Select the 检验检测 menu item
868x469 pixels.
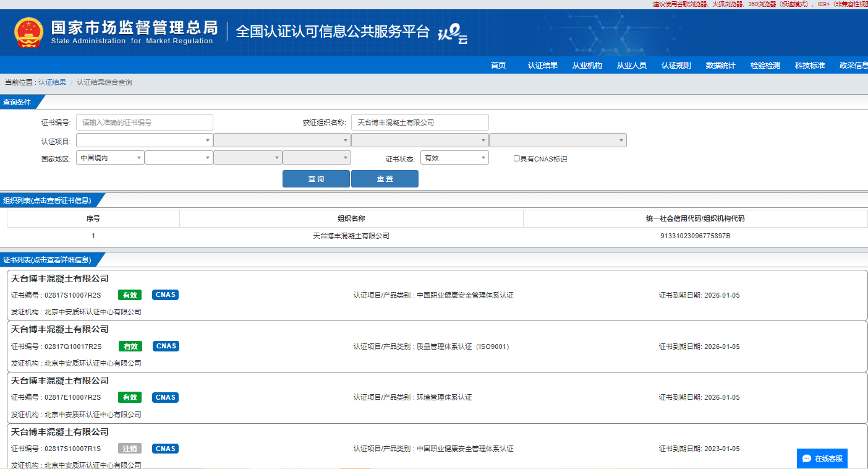pyautogui.click(x=765, y=66)
